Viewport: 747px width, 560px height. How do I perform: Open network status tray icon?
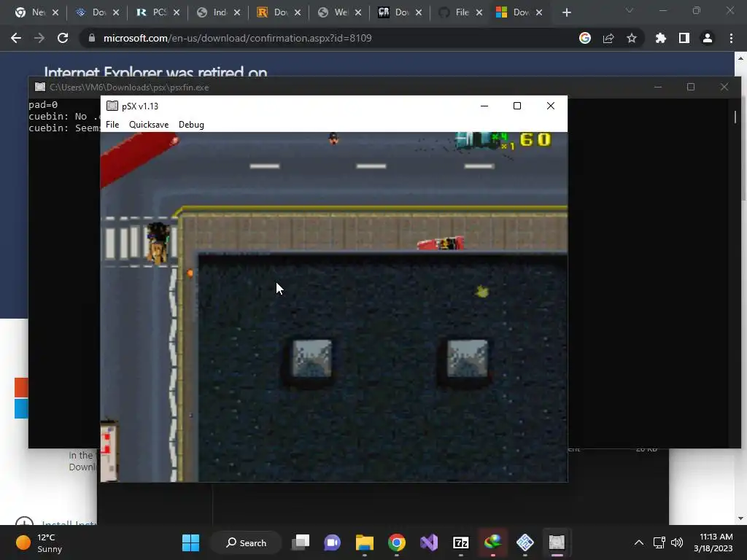click(659, 542)
